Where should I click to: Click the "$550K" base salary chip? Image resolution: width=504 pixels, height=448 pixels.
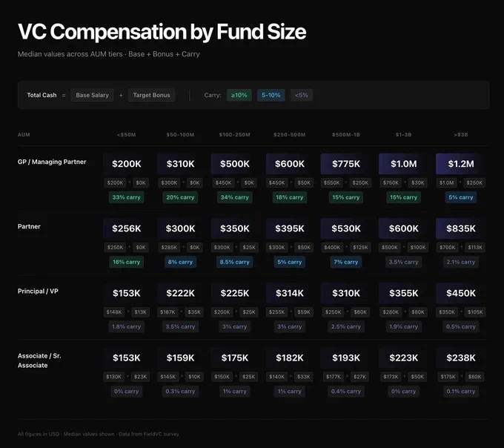click(332, 183)
